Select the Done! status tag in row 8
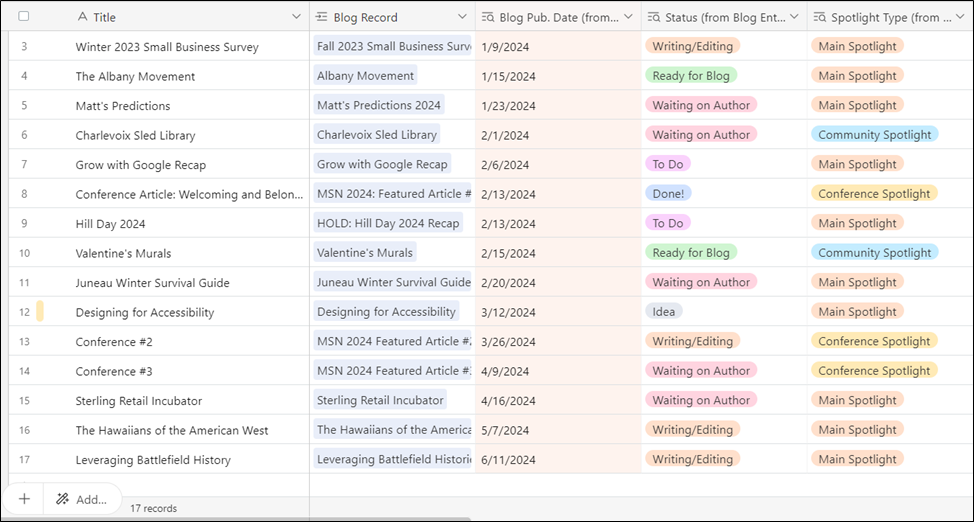Viewport: 974px width, 522px height. 668,194
